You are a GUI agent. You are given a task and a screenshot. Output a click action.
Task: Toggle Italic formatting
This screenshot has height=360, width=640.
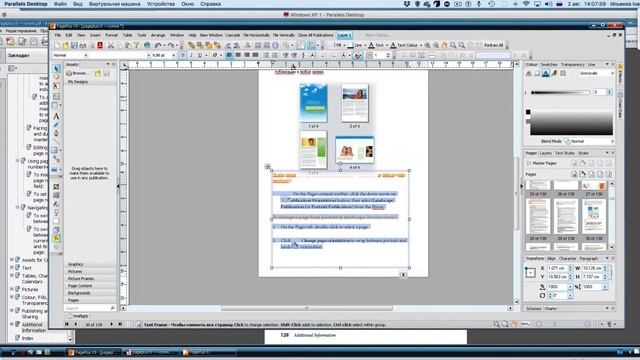[191, 55]
